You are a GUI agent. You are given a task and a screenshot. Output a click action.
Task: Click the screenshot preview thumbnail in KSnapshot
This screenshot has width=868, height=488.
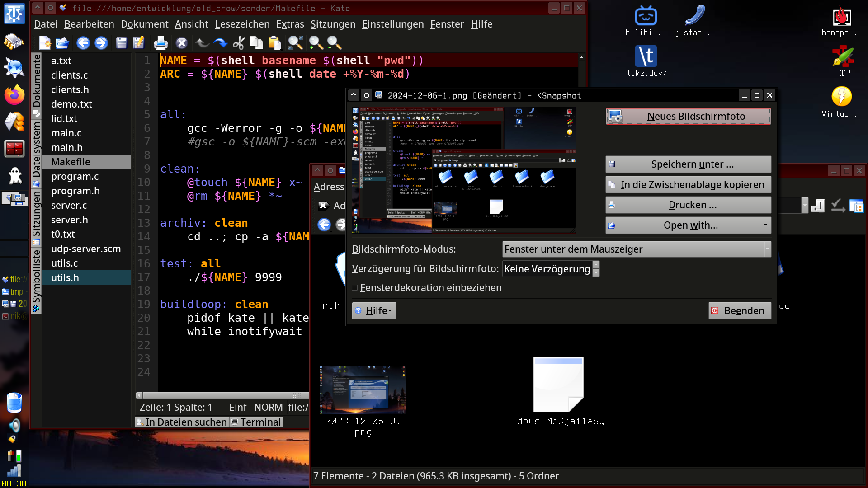tap(464, 170)
